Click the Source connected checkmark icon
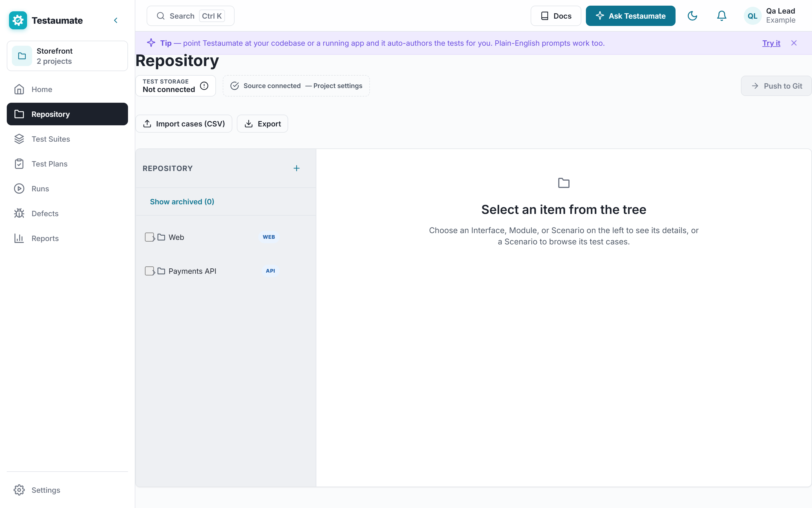Viewport: 812px width, 508px height. pos(235,86)
